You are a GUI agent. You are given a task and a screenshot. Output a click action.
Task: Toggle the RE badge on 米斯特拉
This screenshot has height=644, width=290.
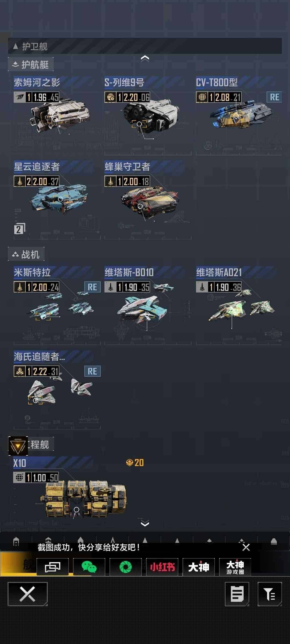(x=92, y=287)
